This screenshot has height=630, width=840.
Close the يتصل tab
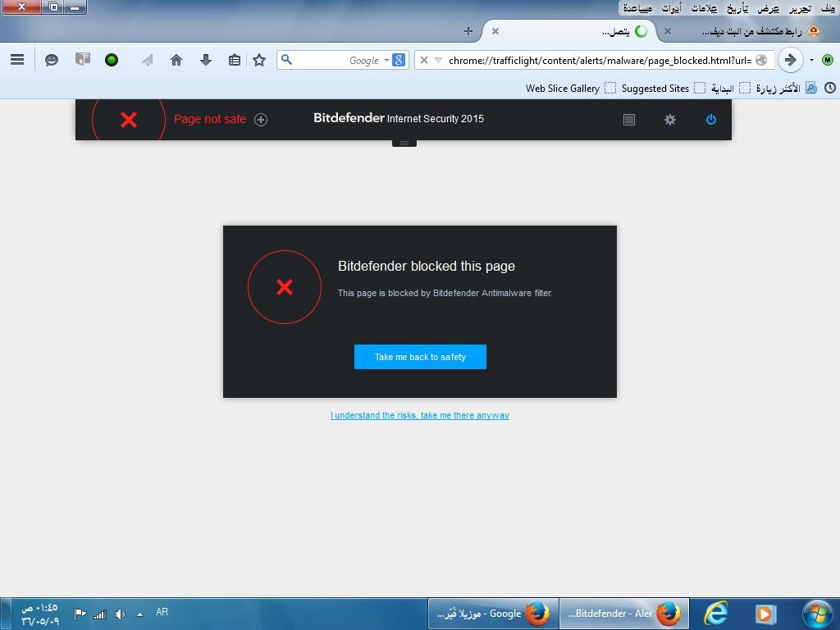click(495, 31)
